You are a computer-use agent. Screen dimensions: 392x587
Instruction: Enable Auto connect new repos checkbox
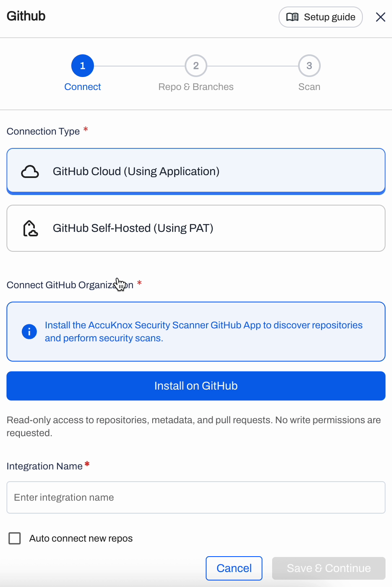pyautogui.click(x=15, y=538)
